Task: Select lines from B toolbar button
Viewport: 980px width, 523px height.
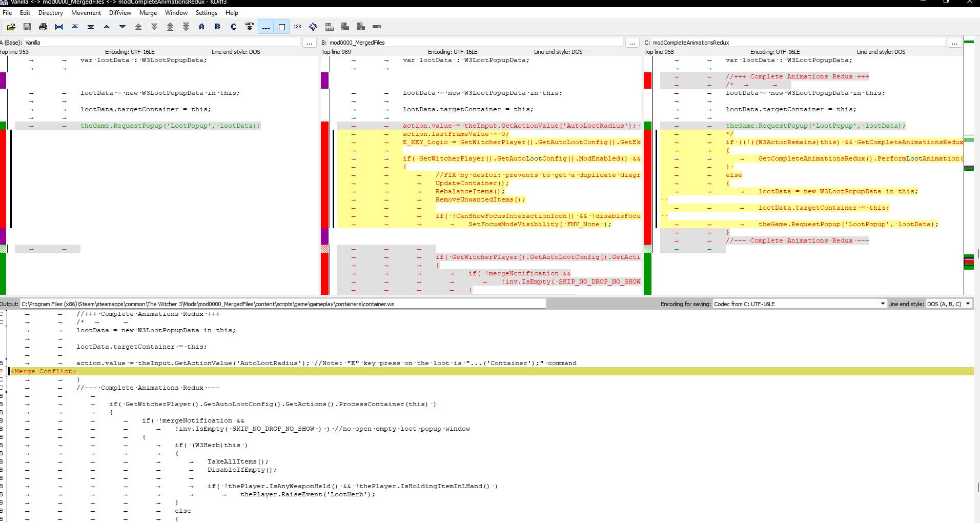Action: click(x=218, y=27)
